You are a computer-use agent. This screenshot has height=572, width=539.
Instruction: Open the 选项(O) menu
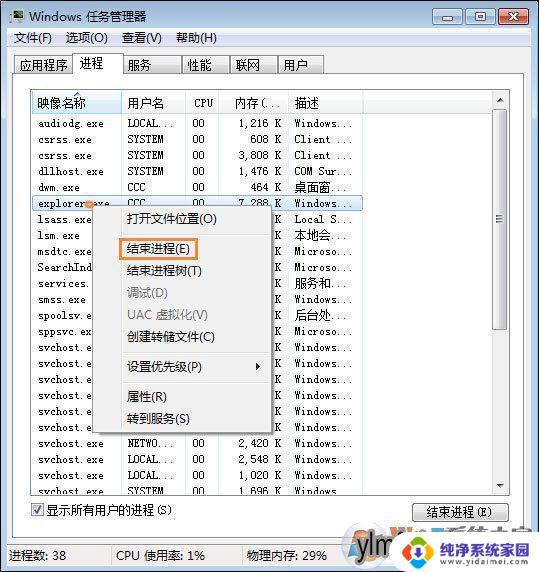coord(87,38)
